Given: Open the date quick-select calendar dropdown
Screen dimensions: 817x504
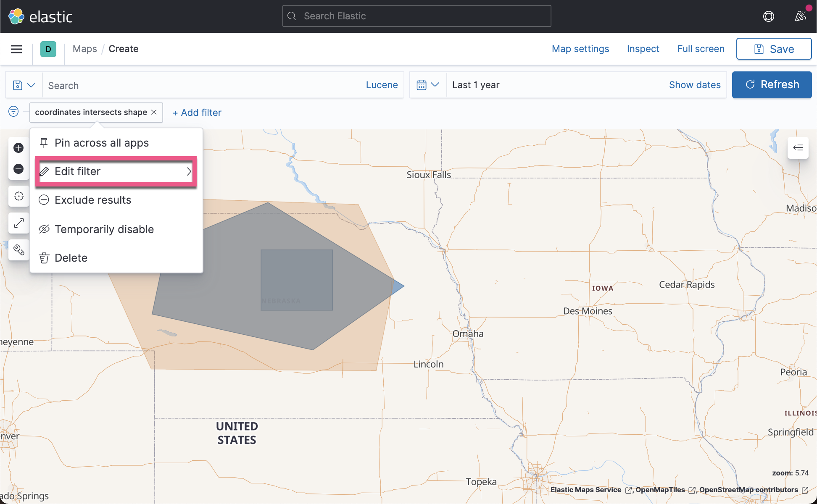Looking at the screenshot, I should click(x=428, y=85).
